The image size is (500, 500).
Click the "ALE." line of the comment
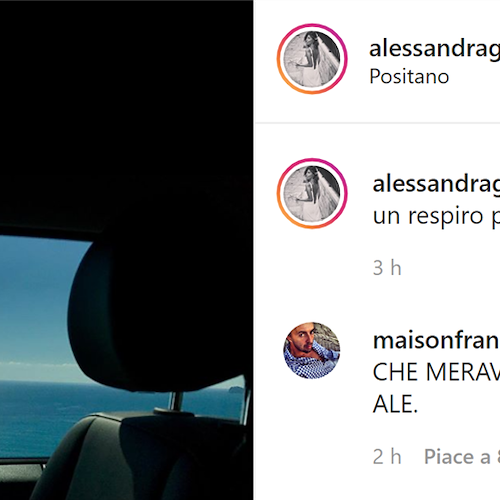click(395, 404)
